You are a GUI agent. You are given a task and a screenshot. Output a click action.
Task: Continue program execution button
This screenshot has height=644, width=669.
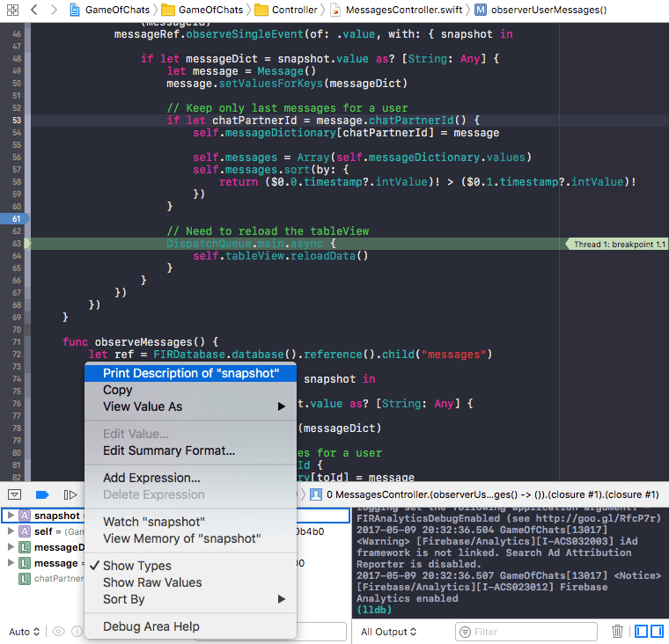coord(70,494)
